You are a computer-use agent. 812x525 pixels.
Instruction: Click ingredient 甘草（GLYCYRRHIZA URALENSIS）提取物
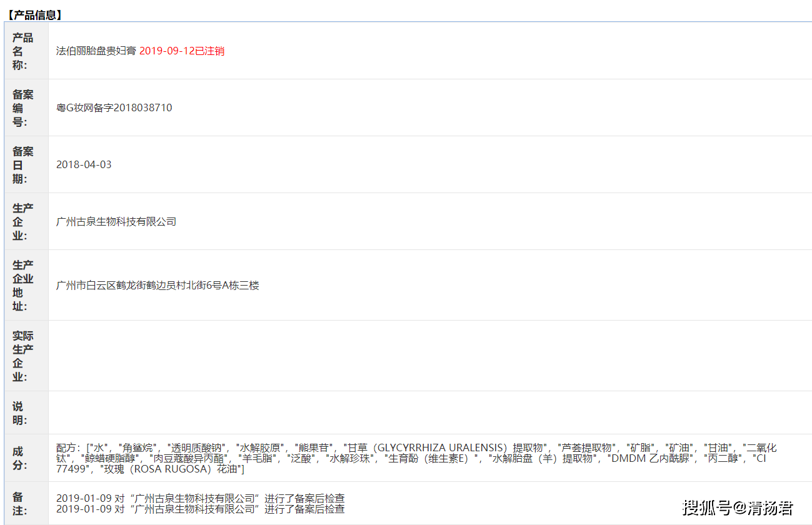[446, 448]
